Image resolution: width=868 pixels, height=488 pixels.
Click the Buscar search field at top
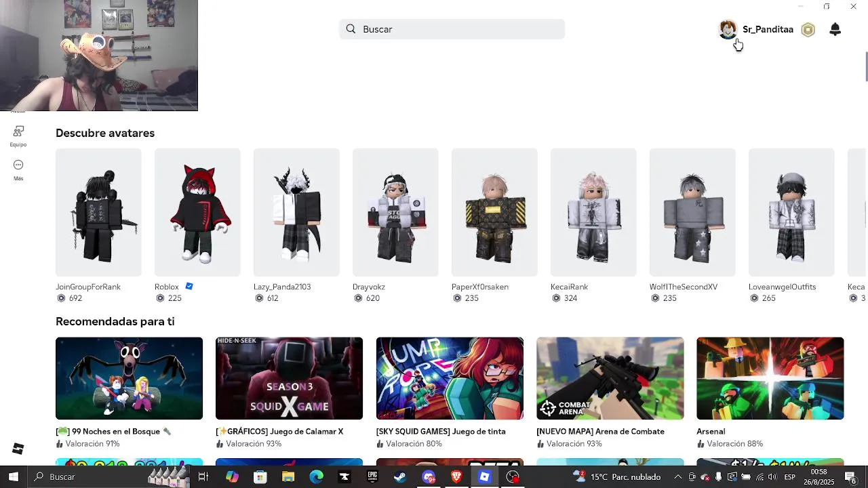pyautogui.click(x=452, y=29)
